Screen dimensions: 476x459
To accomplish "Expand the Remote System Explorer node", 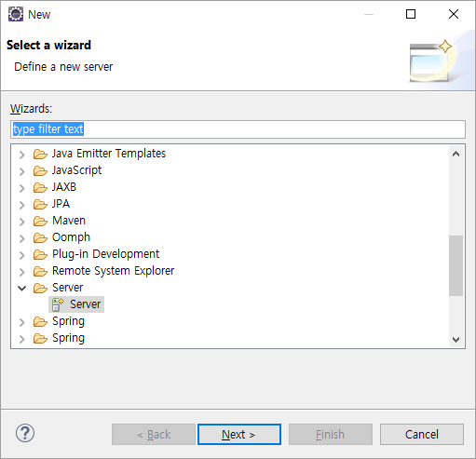I will 22,272.
